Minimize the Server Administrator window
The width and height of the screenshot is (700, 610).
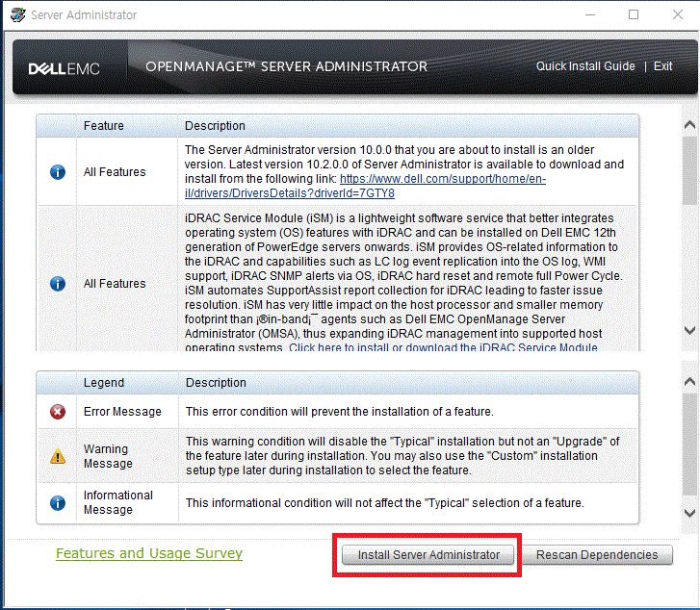590,14
